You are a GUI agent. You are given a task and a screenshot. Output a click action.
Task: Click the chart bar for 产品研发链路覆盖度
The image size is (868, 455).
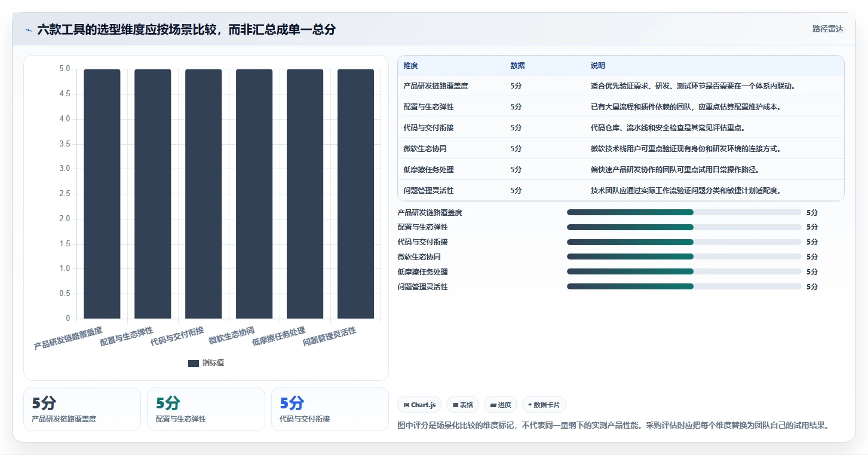(102, 194)
